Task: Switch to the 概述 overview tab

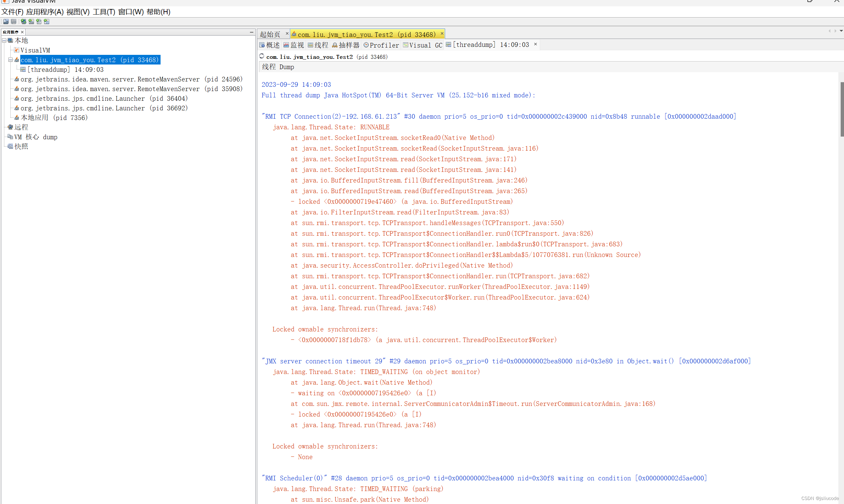Action: [x=270, y=45]
